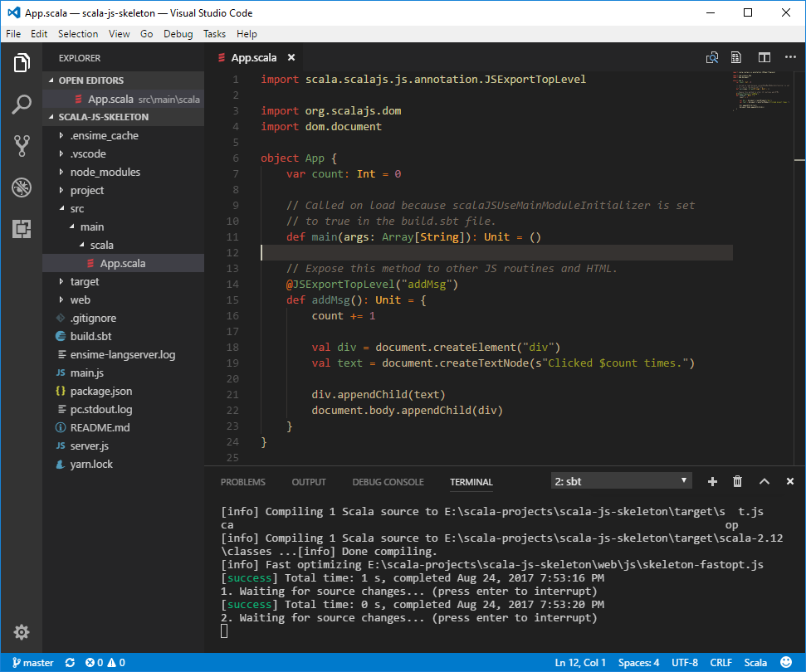
Task: Open the Tasks menu
Action: click(214, 34)
